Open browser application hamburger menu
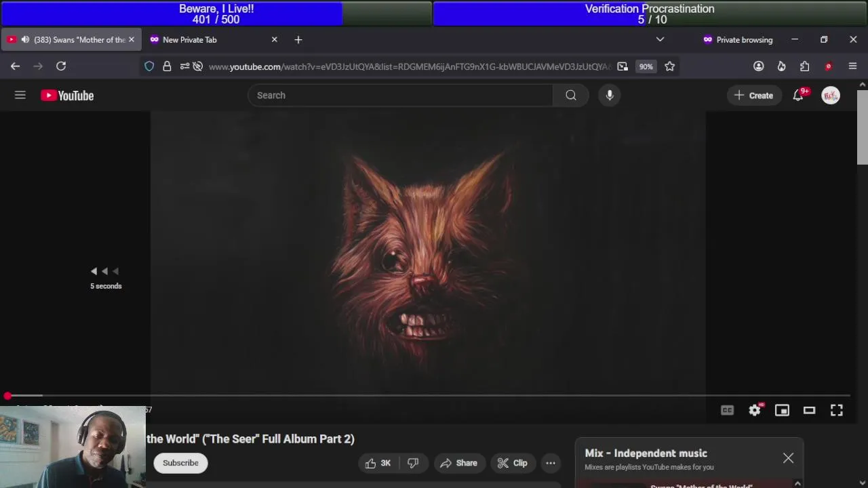The image size is (868, 488). pyautogui.click(x=852, y=66)
